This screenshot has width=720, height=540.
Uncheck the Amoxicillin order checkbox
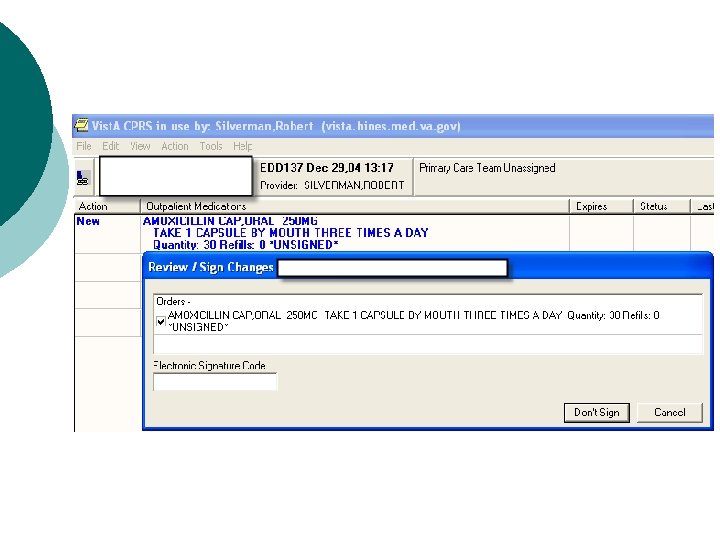coord(161,321)
